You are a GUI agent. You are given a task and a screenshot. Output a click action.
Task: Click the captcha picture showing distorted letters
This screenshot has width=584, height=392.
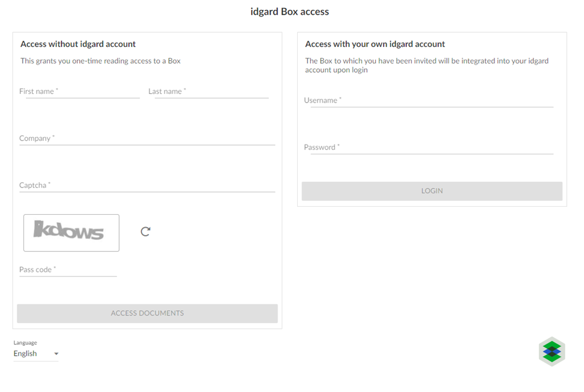[72, 233]
